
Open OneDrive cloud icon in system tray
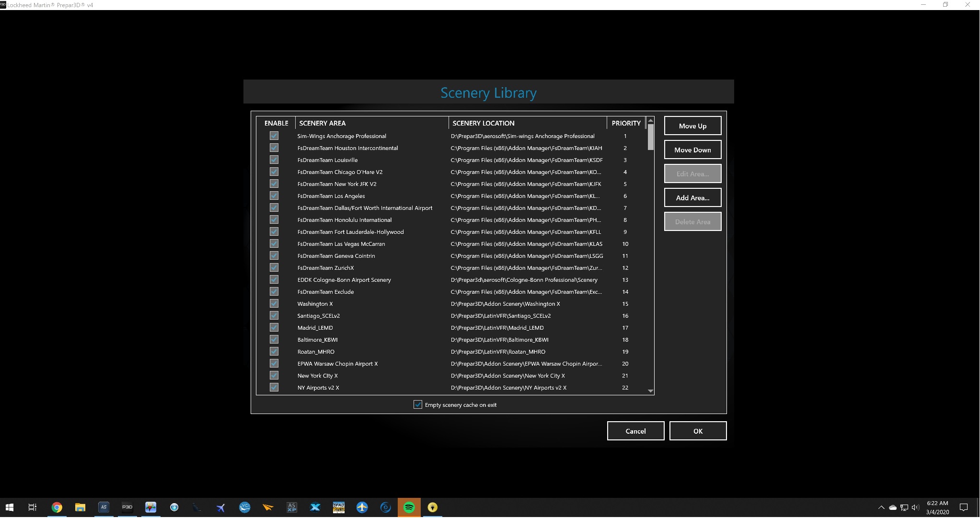click(893, 507)
